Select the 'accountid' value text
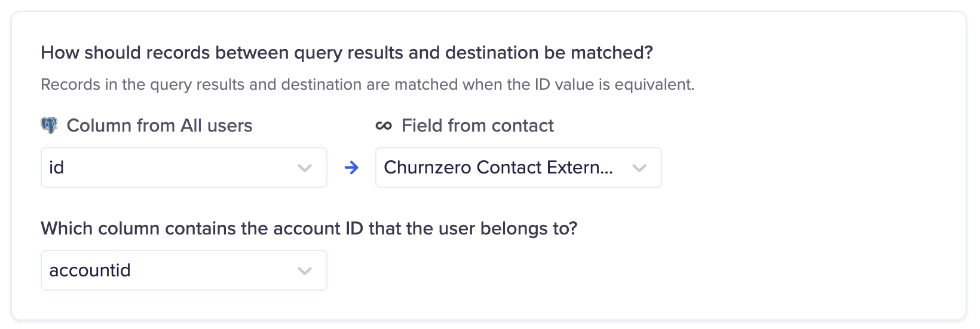Viewport: 980px width, 329px height. (x=90, y=270)
